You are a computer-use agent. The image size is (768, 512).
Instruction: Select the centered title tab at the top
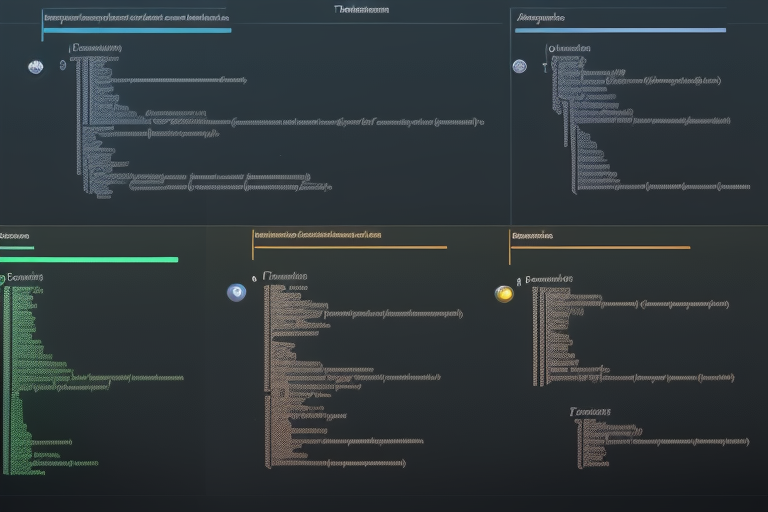362,10
